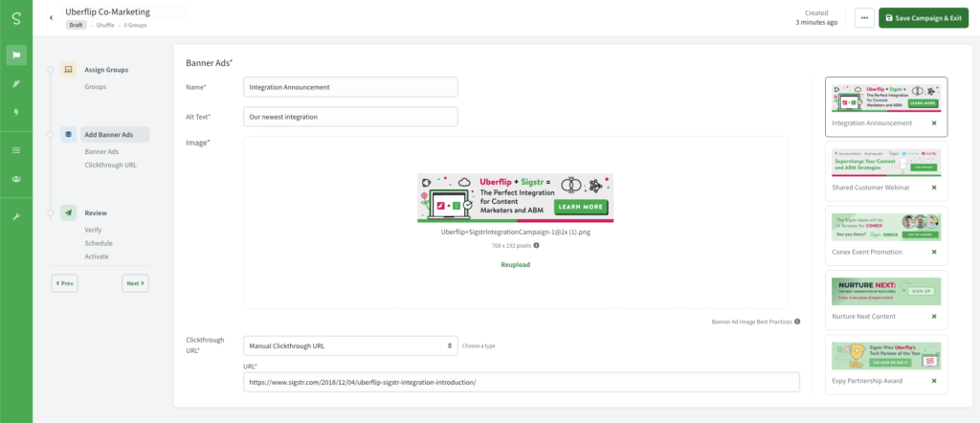Remove the Nurture Next Content banner
This screenshot has width=980, height=423.
934,316
